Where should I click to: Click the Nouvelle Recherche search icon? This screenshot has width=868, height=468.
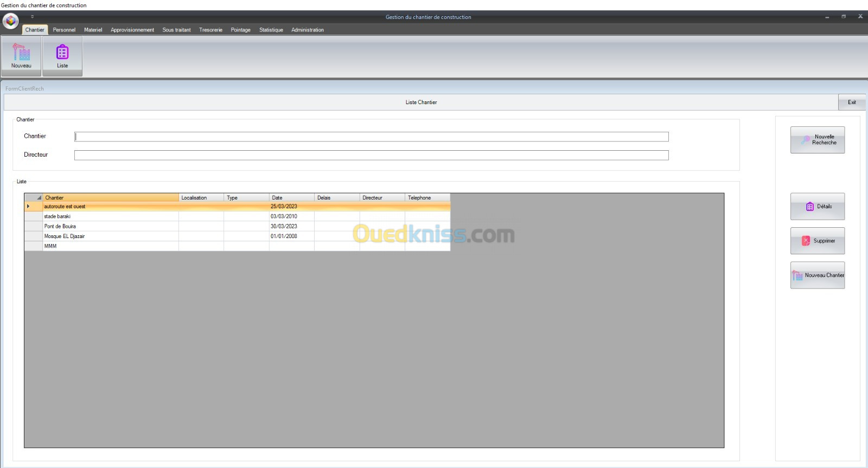[806, 140]
